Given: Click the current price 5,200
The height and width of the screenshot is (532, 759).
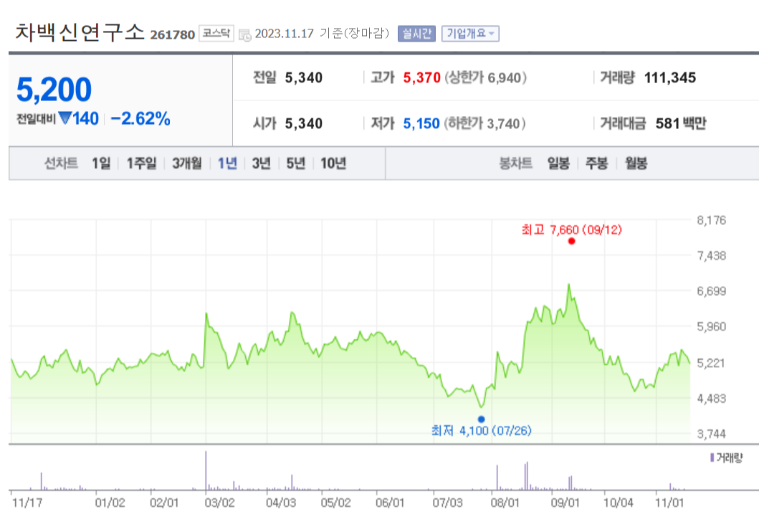Looking at the screenshot, I should [x=54, y=90].
